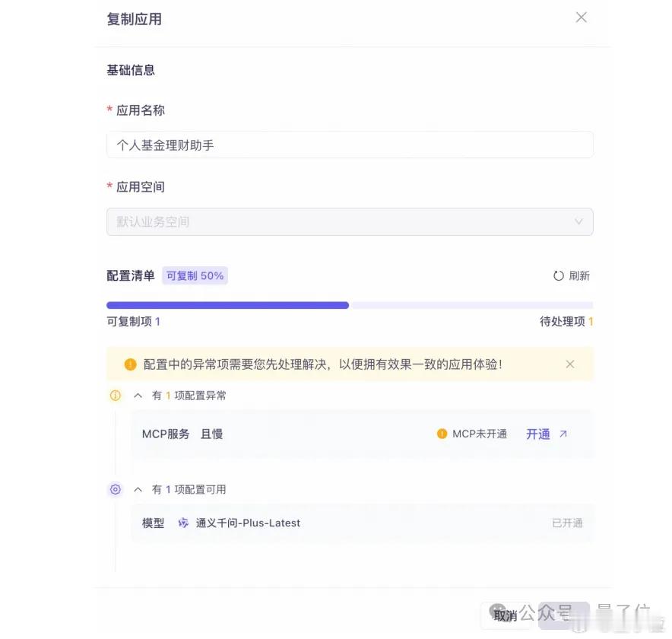Click the 取消 button
Image resolution: width=672 pixels, height=639 pixels.
[x=506, y=615]
